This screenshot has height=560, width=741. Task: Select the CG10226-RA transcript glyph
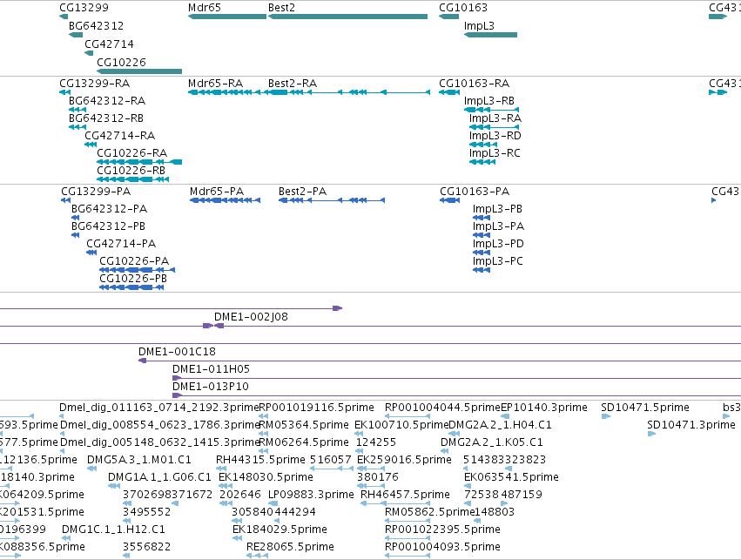(139, 162)
